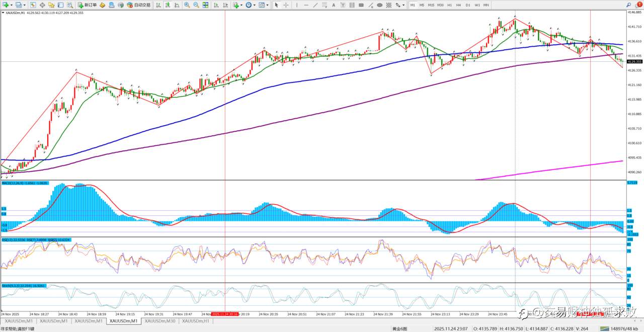Draw an ellipse shape
The image size is (644, 332).
(379, 5)
